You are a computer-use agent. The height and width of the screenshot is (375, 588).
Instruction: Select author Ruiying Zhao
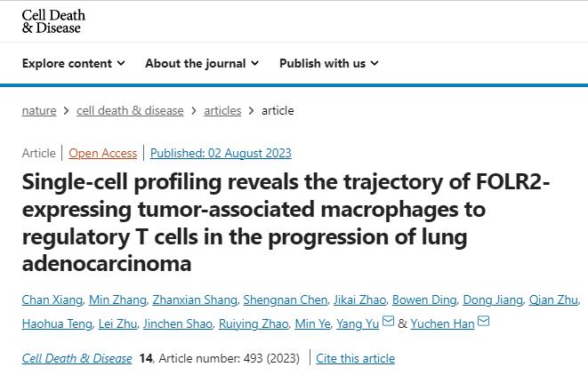[254, 323]
